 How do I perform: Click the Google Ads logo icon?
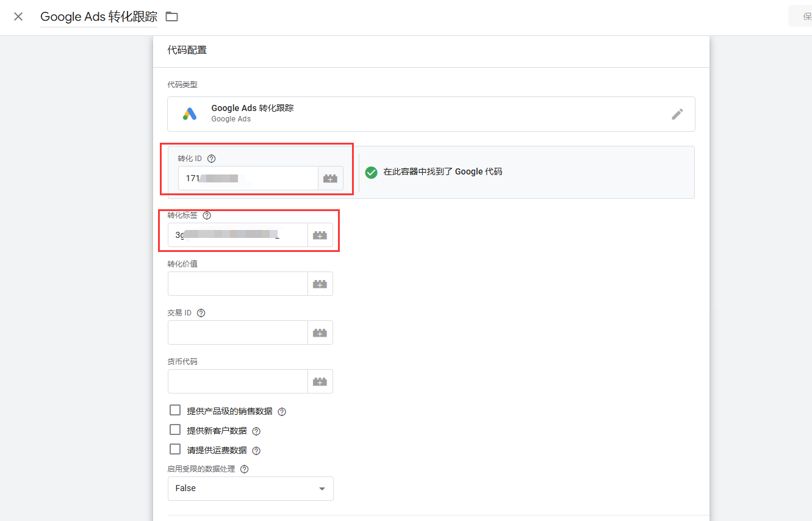[190, 114]
